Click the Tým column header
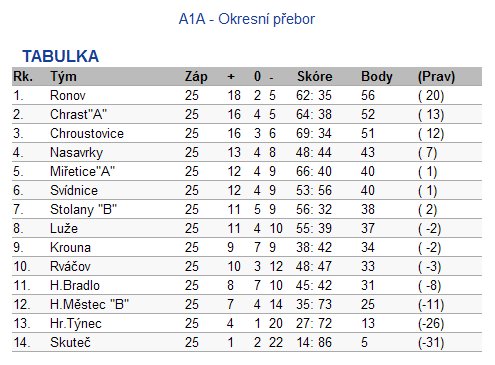The height and width of the screenshot is (365, 495). click(63, 77)
